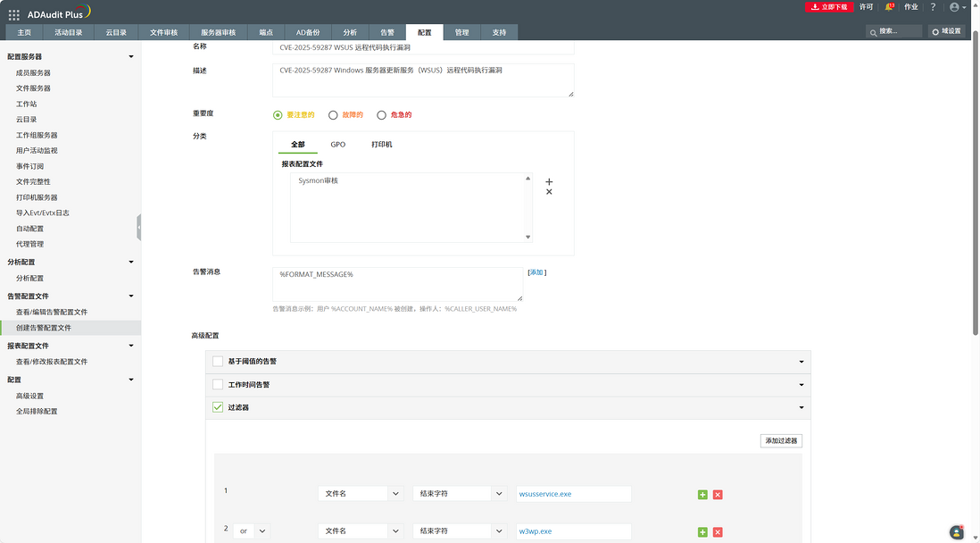This screenshot has height=543, width=980.
Task: Remove report profile with the X icon
Action: (x=549, y=192)
